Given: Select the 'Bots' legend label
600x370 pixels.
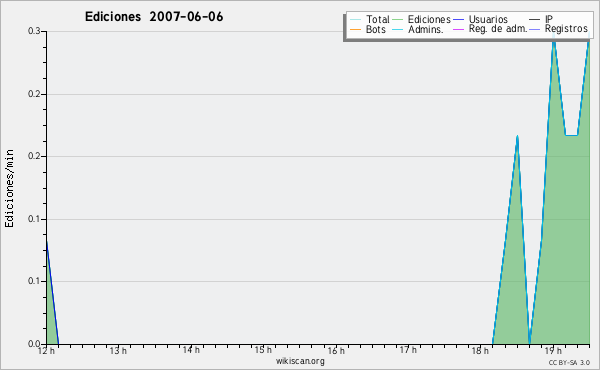Looking at the screenshot, I should (x=376, y=29).
